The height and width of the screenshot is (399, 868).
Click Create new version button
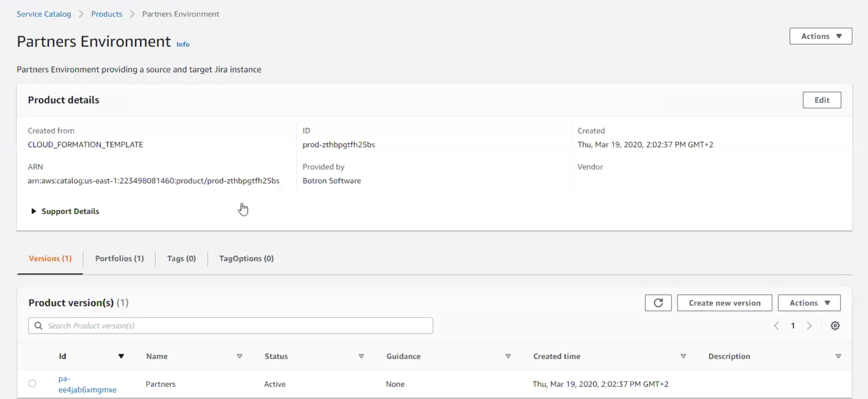coord(725,303)
